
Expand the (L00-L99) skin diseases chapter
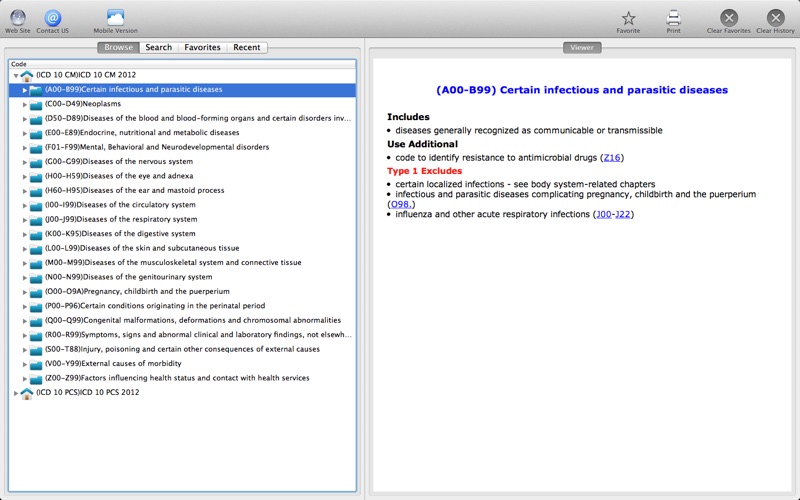tap(24, 248)
